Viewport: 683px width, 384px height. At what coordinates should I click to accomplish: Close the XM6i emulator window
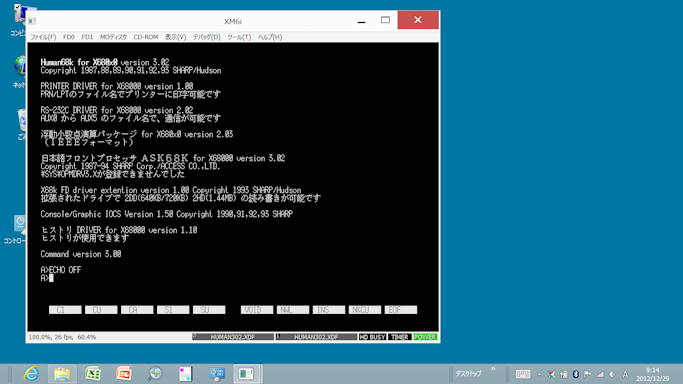(x=418, y=20)
